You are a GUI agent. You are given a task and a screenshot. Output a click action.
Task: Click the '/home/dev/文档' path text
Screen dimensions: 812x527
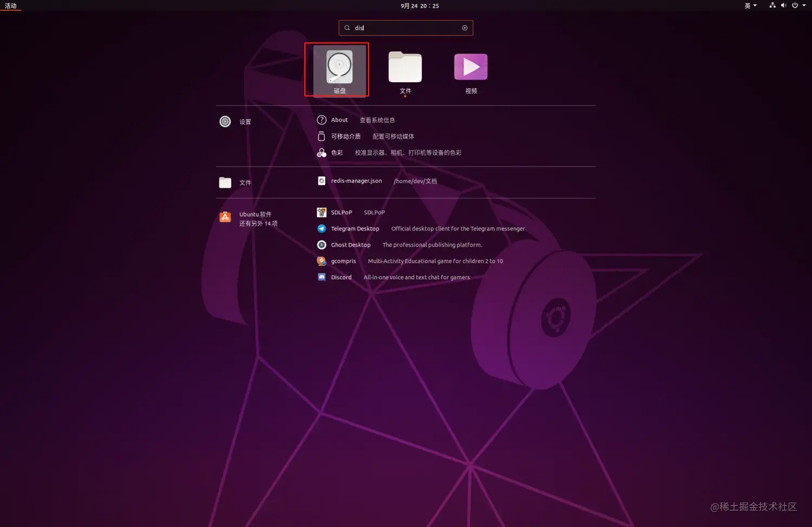(415, 181)
